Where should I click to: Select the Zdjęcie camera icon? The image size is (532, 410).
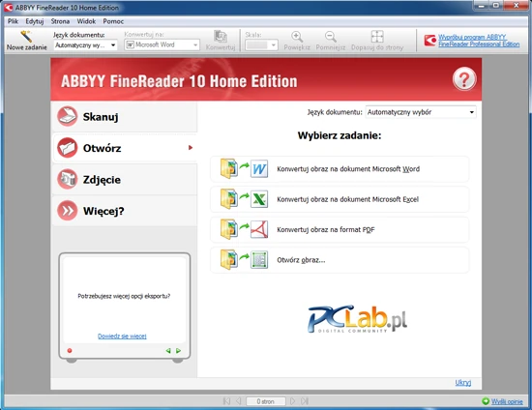pos(67,179)
